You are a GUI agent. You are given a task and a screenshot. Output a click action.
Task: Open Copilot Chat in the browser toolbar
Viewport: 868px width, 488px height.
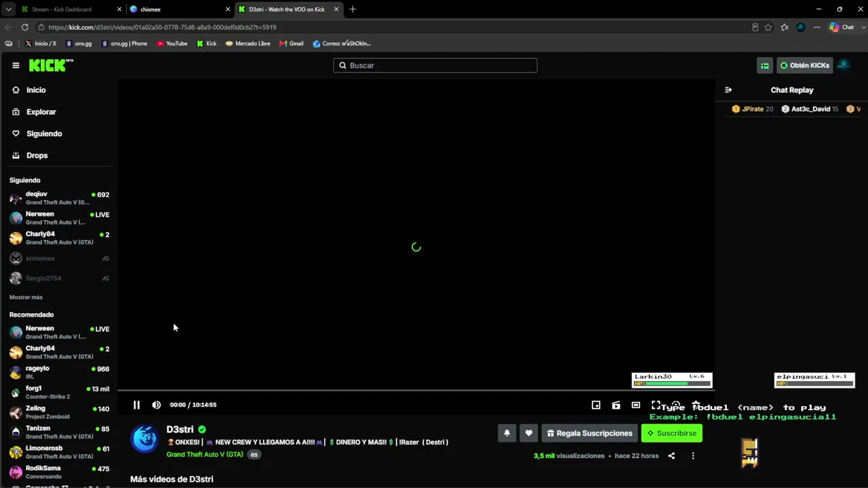pos(842,27)
